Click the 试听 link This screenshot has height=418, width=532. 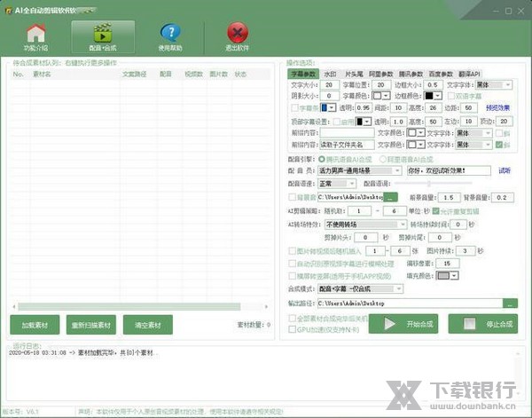(x=505, y=170)
